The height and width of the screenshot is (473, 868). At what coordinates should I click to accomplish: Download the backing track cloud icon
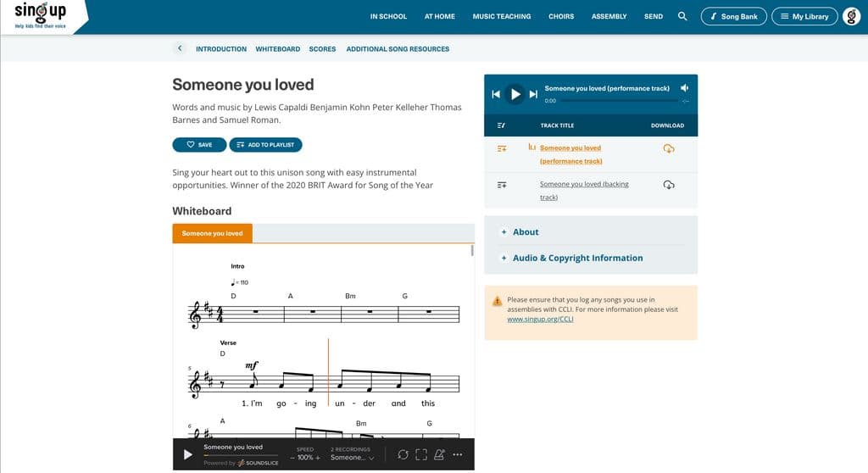coord(669,185)
